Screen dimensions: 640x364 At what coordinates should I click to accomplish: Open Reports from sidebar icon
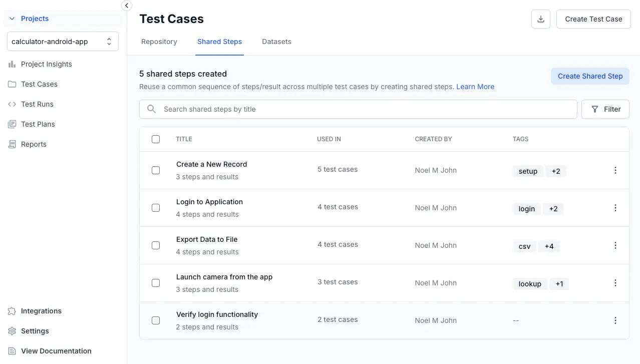[12, 144]
